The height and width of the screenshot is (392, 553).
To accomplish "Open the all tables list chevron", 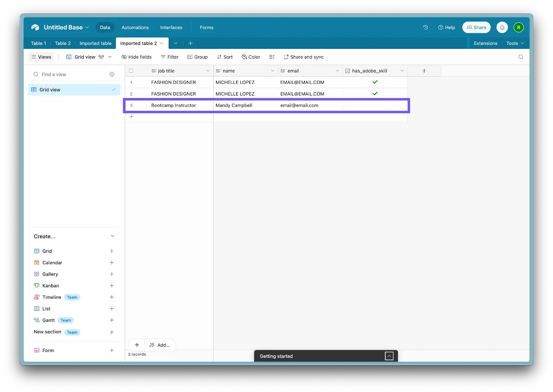I will (176, 43).
